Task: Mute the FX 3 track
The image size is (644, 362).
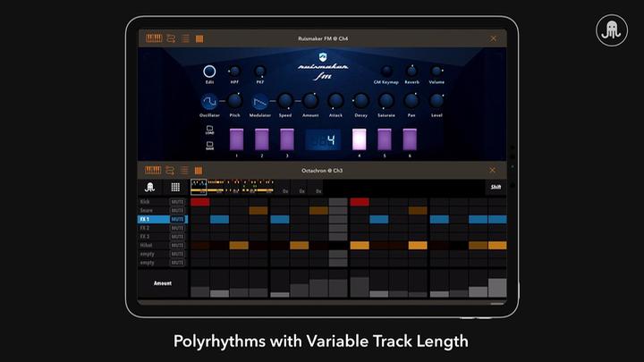Action: [177, 236]
